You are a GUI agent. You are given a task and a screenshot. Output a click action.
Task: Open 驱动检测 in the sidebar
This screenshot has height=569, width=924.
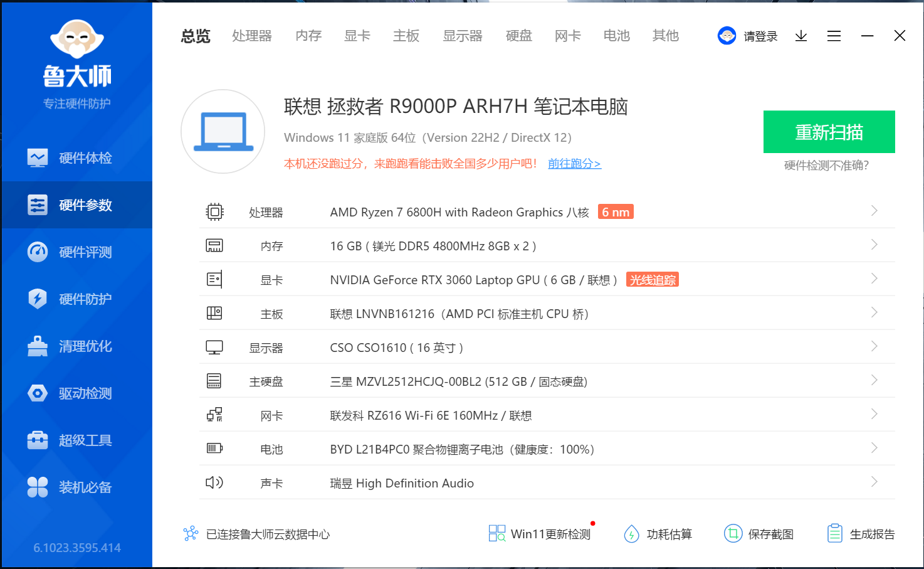(x=76, y=393)
